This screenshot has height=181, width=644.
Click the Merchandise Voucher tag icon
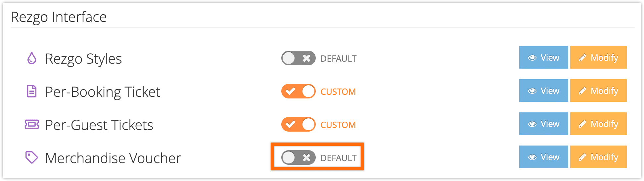pos(32,157)
